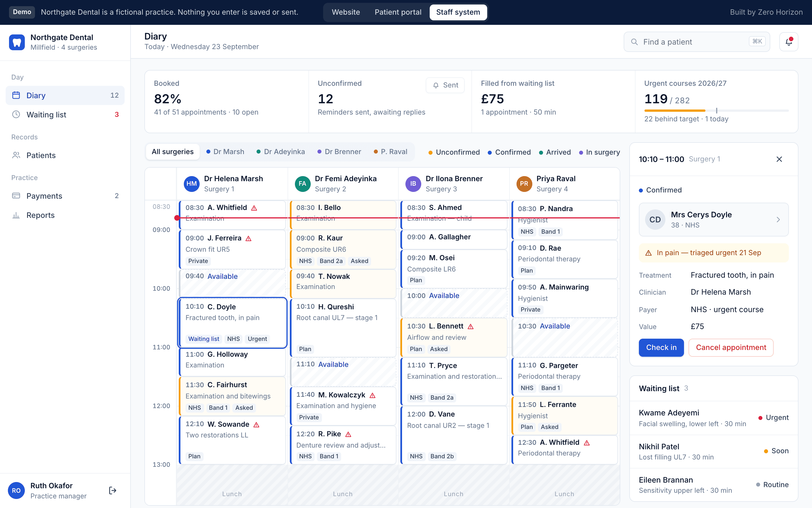Switch to the Patient portal view
Screen dimensions: 812x508
tap(398, 12)
